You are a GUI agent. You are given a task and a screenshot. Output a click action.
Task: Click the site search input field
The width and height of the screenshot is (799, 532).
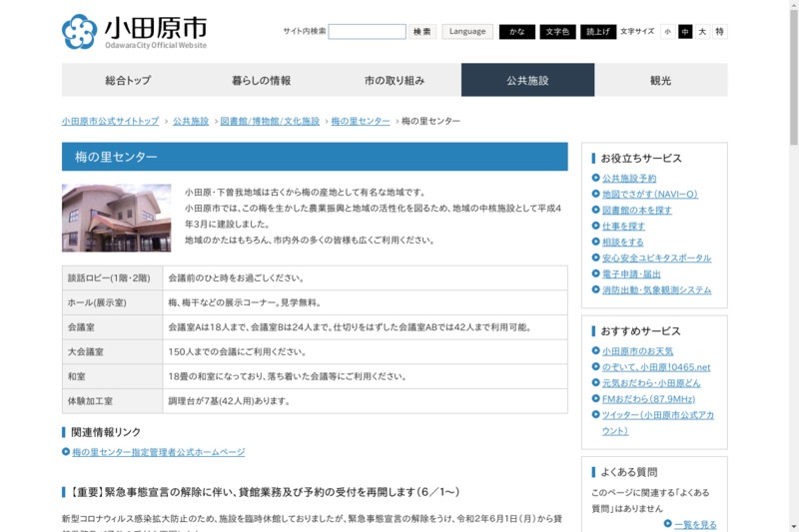(367, 32)
